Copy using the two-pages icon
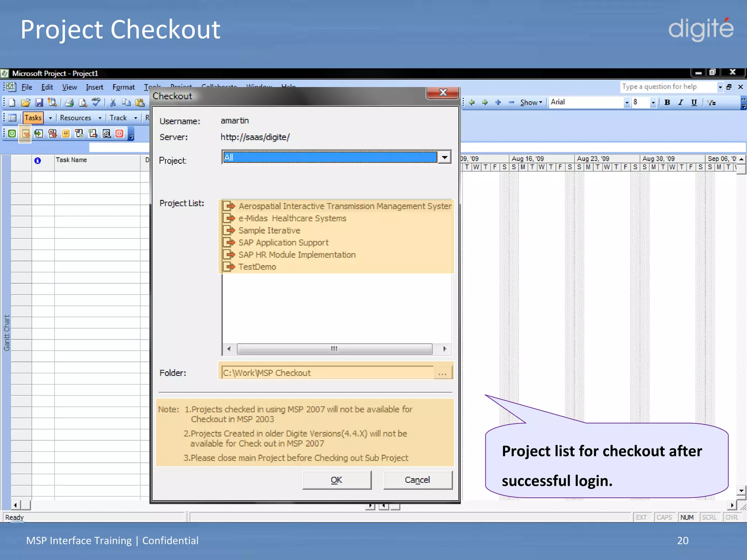The height and width of the screenshot is (560, 747). [x=126, y=102]
